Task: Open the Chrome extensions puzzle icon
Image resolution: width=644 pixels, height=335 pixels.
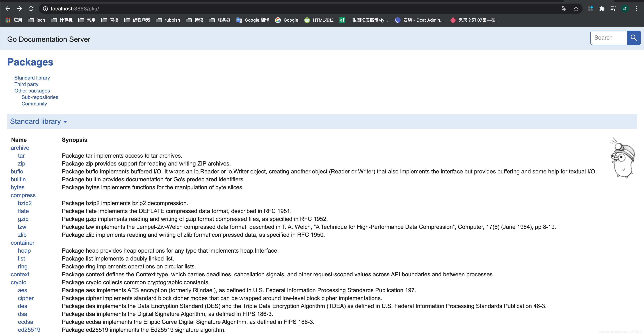Action: click(x=602, y=9)
